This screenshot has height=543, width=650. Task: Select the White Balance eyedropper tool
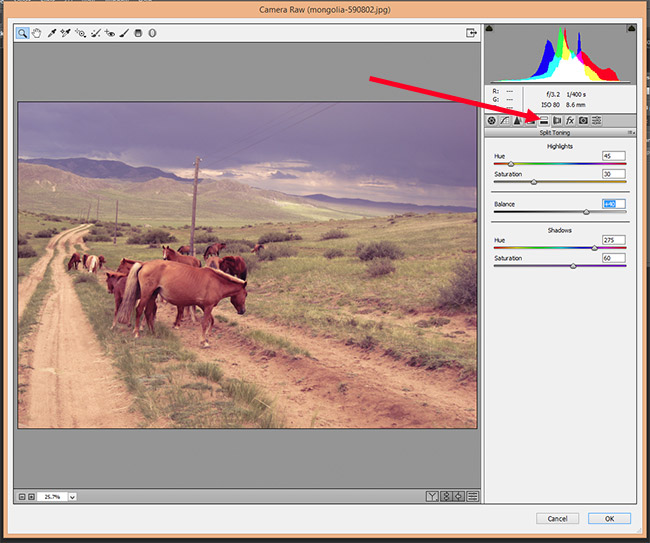[x=52, y=33]
